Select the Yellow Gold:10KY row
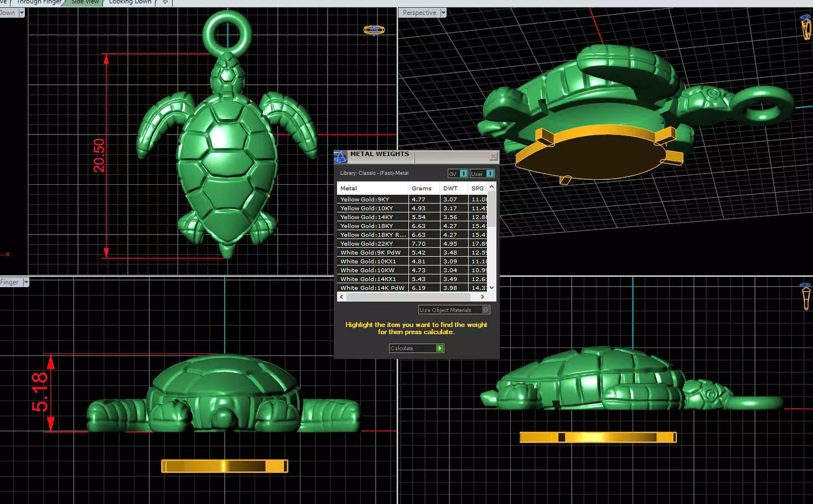 click(412, 208)
